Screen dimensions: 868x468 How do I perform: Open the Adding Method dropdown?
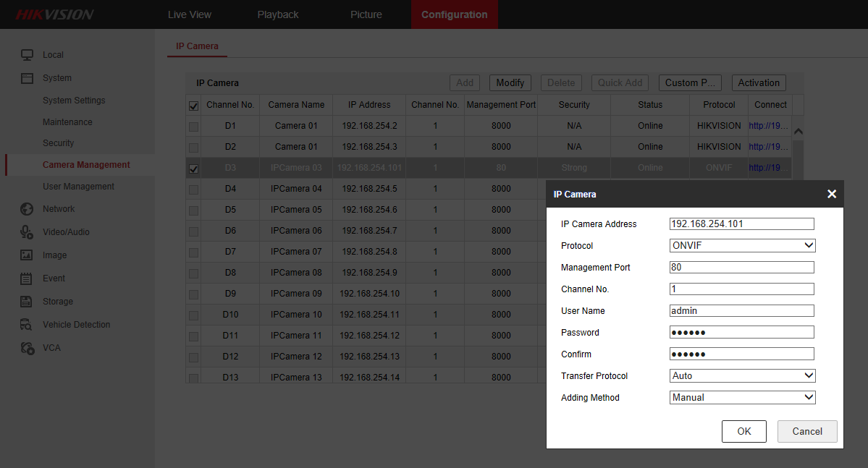742,398
